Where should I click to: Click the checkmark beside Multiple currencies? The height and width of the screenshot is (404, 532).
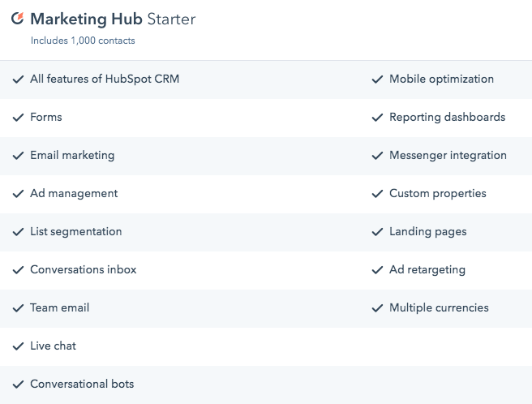click(377, 308)
